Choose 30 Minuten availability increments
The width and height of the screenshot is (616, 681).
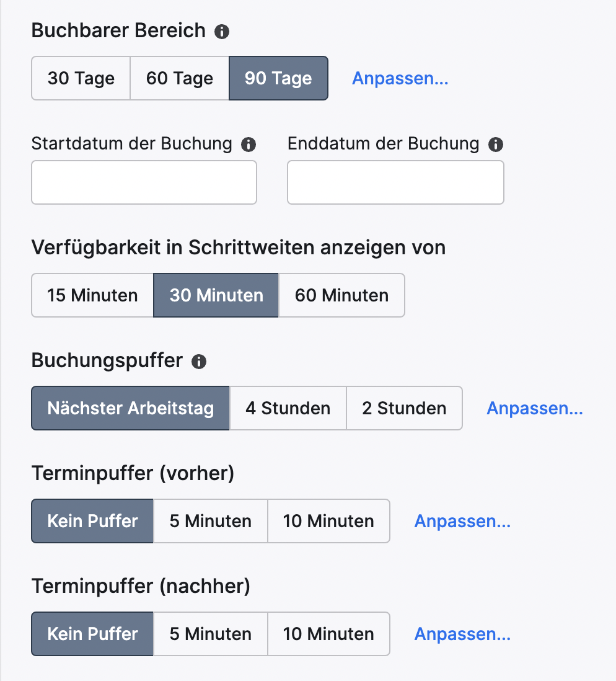[x=216, y=295]
